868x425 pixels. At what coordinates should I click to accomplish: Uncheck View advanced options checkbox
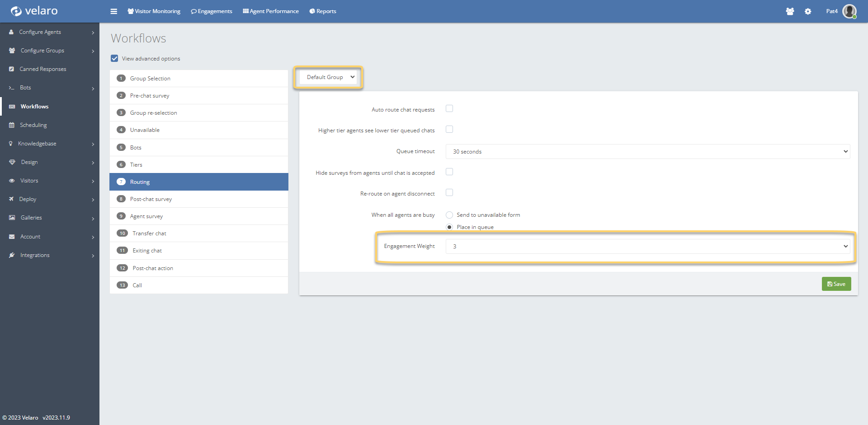click(x=114, y=59)
